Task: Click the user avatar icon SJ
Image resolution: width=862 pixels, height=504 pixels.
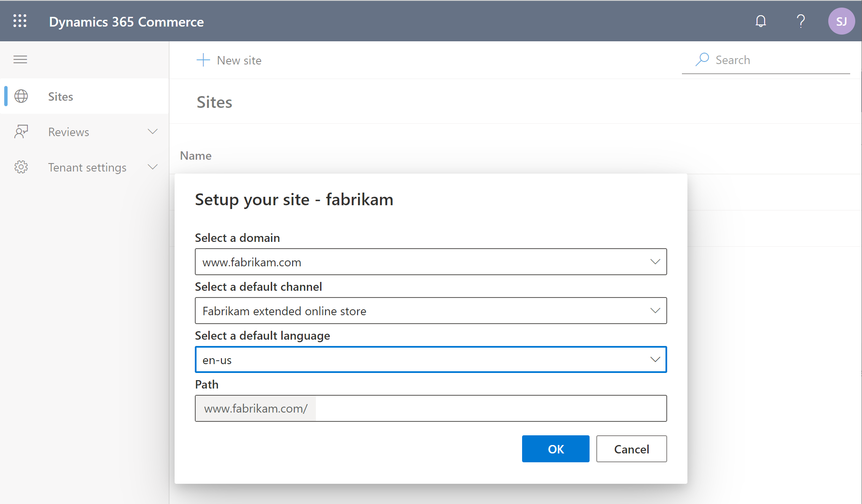Action: pos(841,21)
